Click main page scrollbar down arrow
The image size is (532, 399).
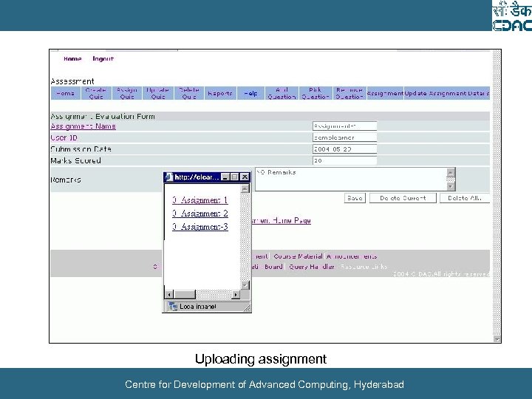(x=497, y=338)
